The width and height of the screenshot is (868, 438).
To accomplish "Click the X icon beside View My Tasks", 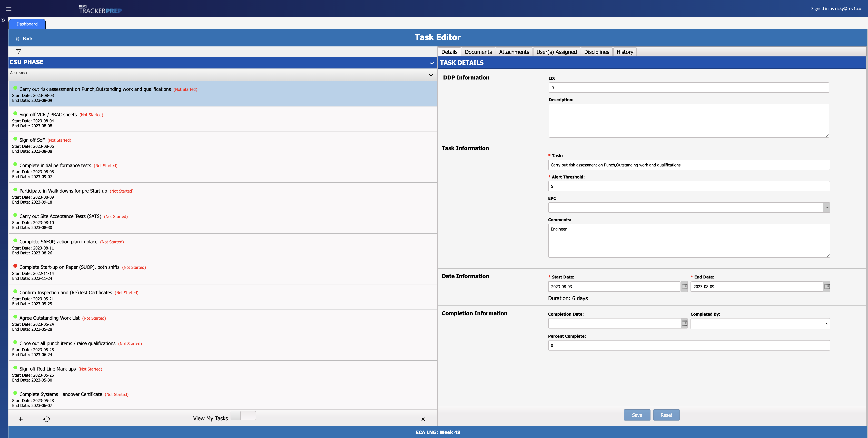I will tap(423, 419).
